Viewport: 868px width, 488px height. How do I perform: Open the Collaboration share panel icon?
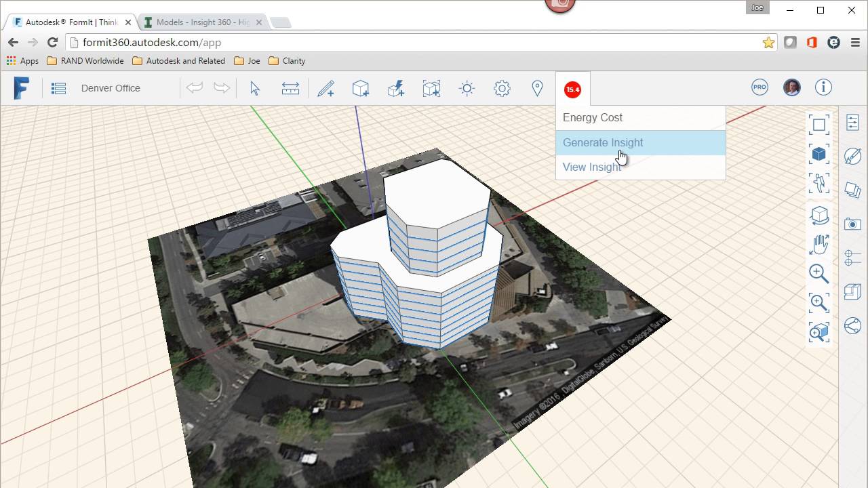pos(852,326)
